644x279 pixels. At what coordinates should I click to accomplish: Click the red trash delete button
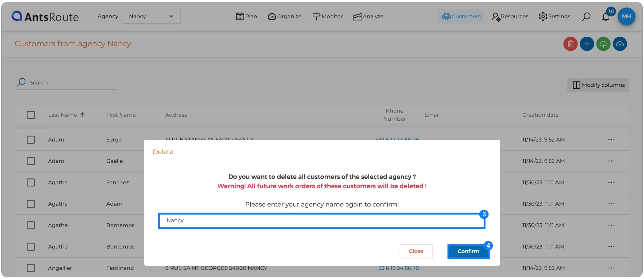tap(571, 44)
